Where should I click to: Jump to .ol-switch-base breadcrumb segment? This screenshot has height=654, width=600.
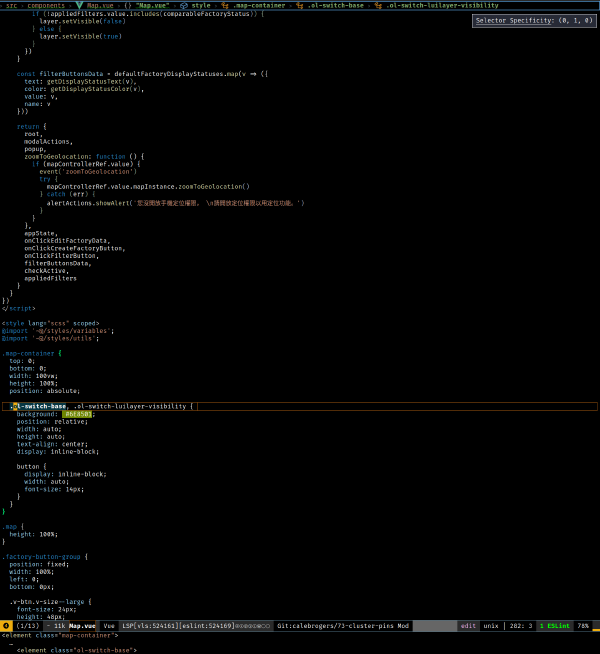point(336,5)
